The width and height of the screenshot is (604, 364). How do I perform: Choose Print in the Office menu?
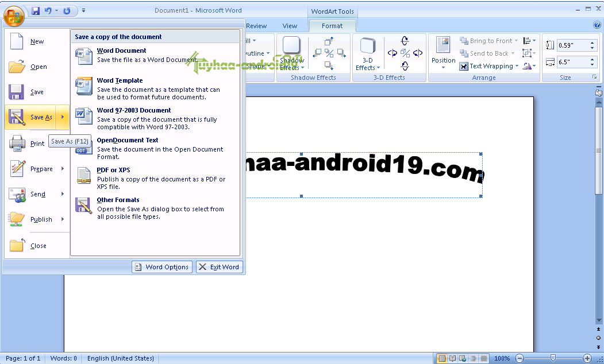(37, 144)
